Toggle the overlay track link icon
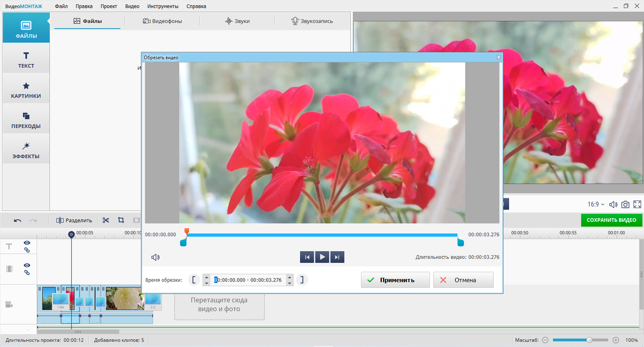This screenshot has width=644, height=347. pos(27,273)
